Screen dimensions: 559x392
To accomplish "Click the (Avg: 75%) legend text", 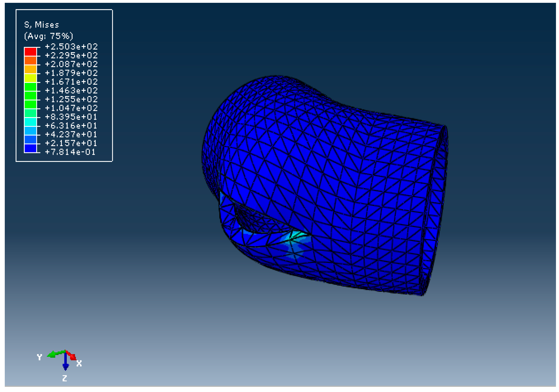I will pos(49,36).
